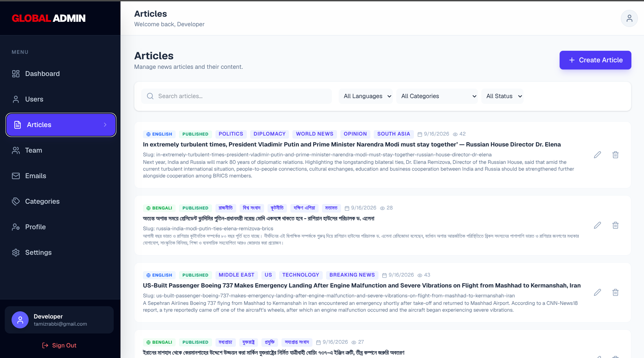The height and width of the screenshot is (358, 644).
Task: Click the Categories tag icon
Action: click(16, 201)
